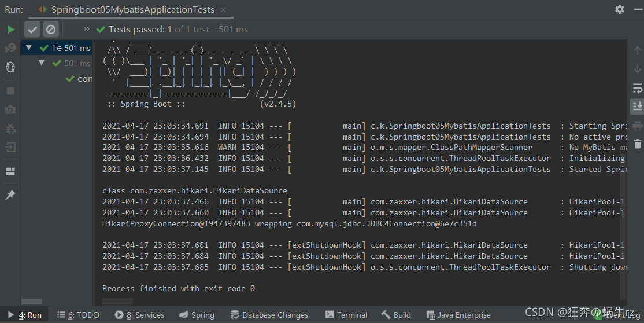The height and width of the screenshot is (323, 644).
Task: Open the 6: TODO tool window
Action: click(x=78, y=315)
